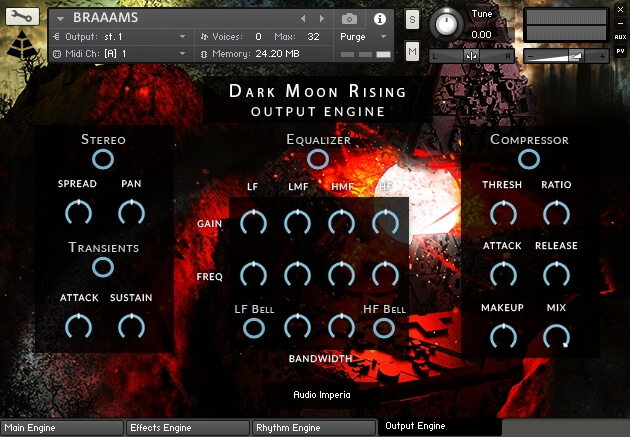This screenshot has width=630, height=437.
Task: Click the Memory 24.20 MB readout
Action: tap(277, 54)
